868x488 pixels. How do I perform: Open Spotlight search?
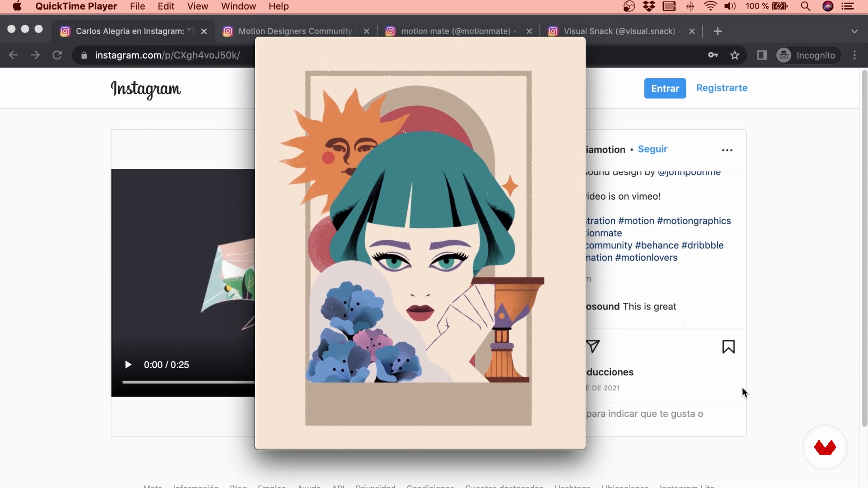806,6
